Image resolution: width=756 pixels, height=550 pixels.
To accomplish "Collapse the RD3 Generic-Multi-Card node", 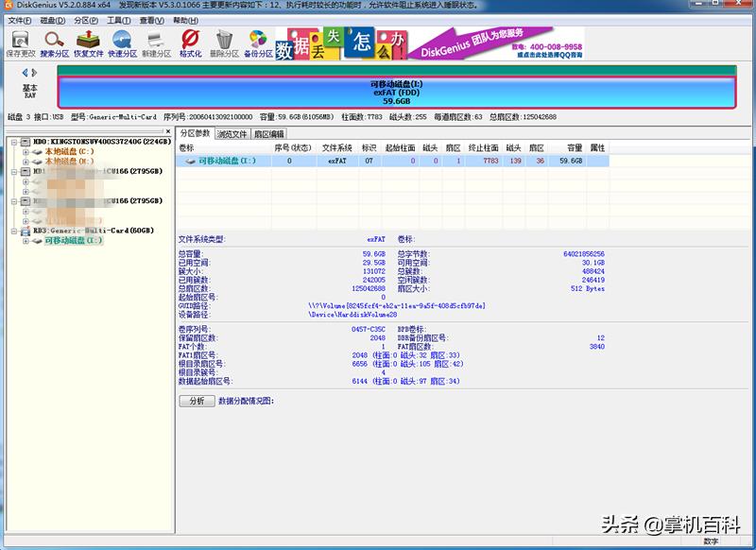I will pyautogui.click(x=14, y=231).
